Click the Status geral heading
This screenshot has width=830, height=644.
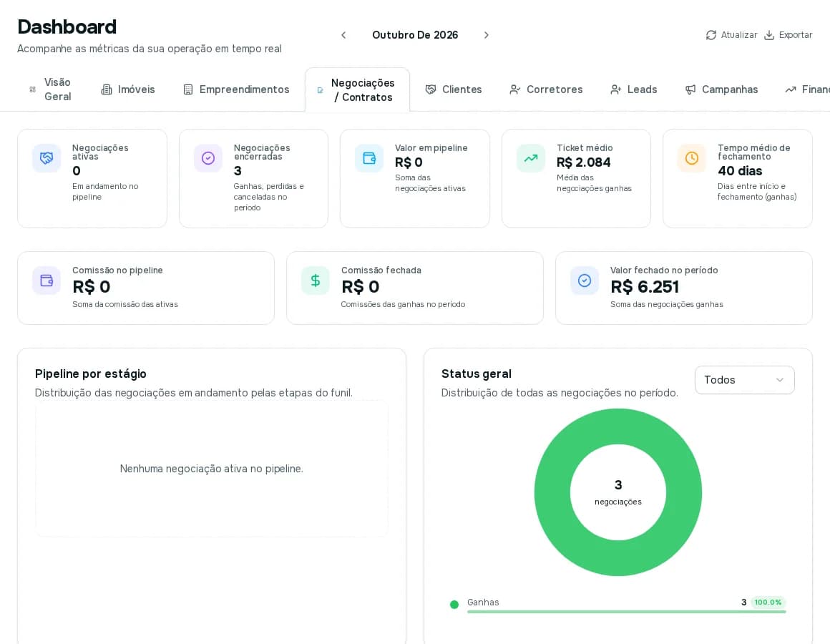coord(477,374)
